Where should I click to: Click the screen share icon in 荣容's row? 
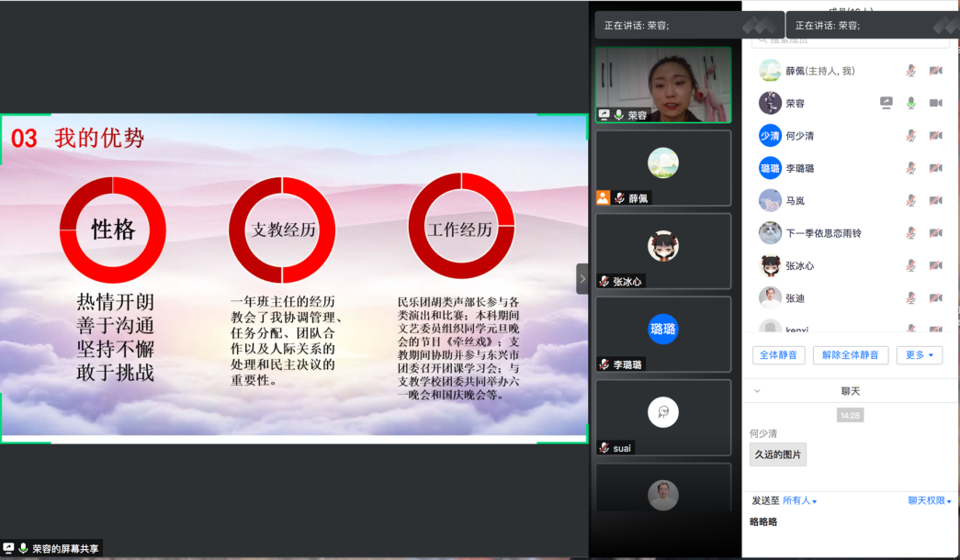[x=886, y=103]
